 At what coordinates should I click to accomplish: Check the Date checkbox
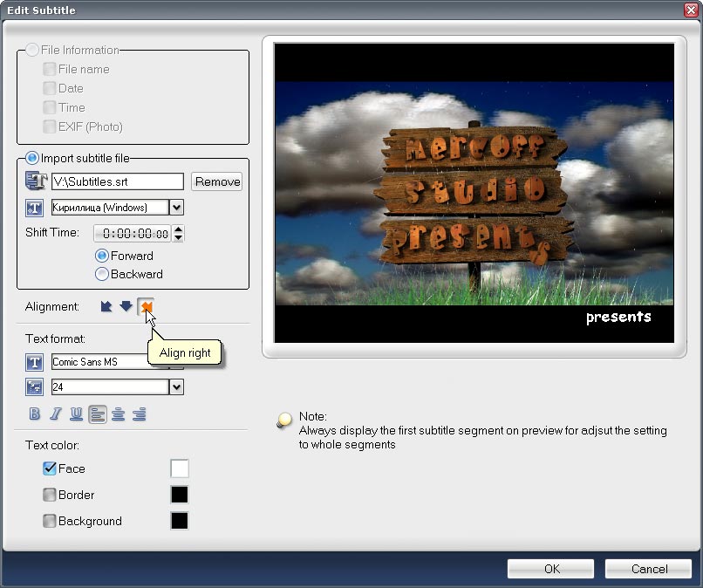pyautogui.click(x=50, y=88)
